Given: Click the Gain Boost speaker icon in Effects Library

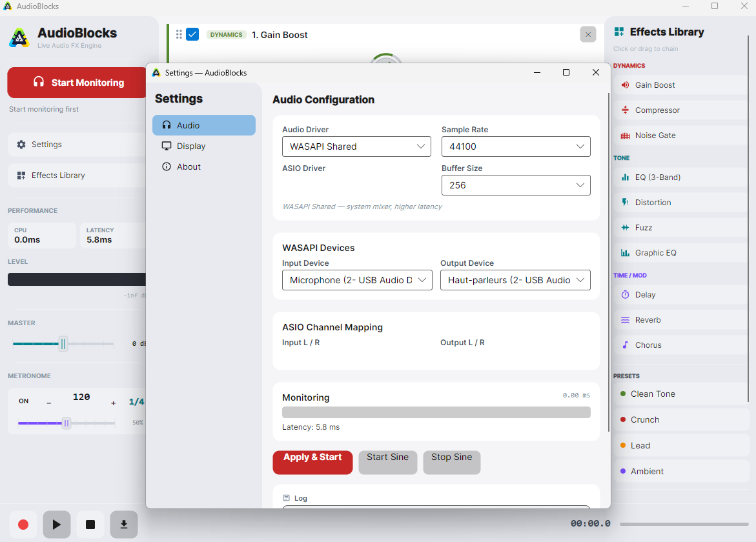Looking at the screenshot, I should (625, 85).
